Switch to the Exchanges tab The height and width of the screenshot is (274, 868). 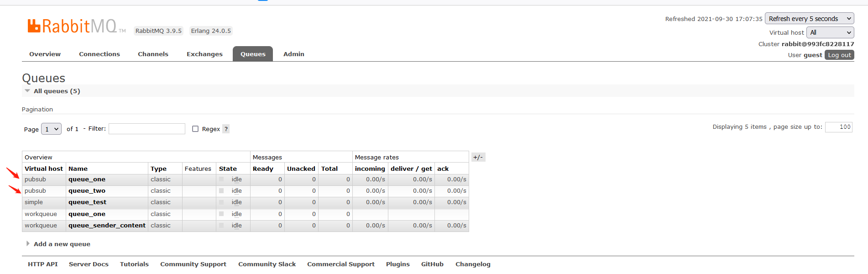[x=204, y=54]
